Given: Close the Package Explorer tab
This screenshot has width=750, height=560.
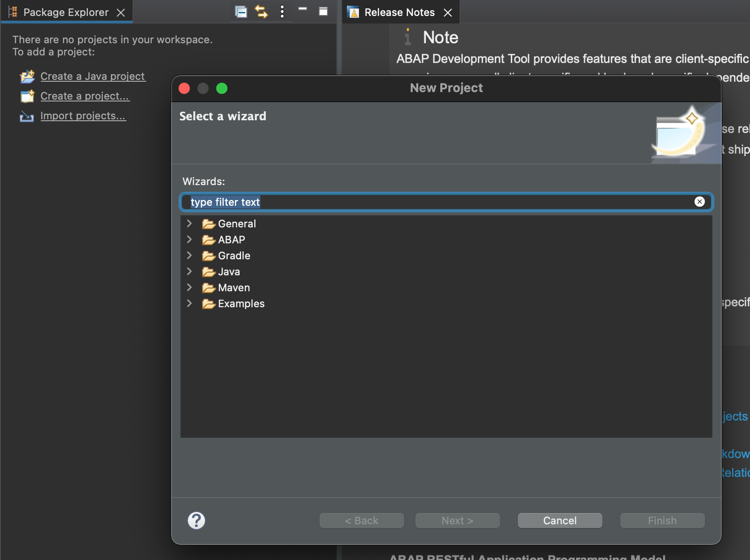Looking at the screenshot, I should coord(121,13).
